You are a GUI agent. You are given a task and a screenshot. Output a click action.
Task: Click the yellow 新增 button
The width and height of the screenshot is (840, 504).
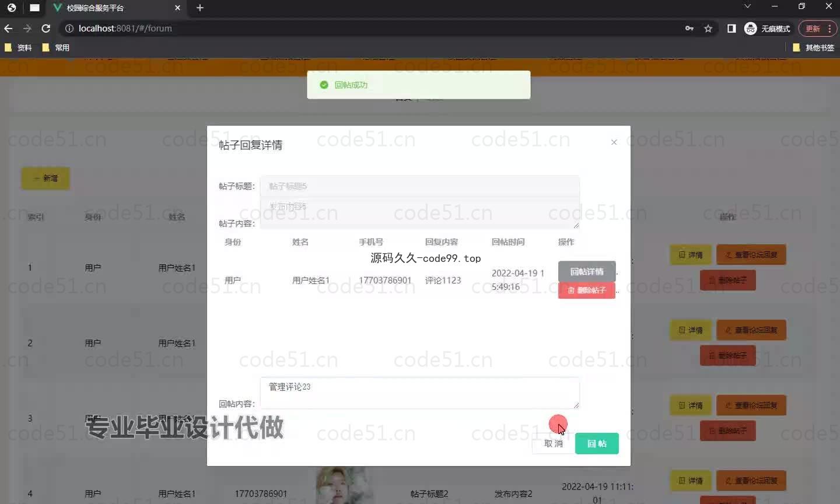coord(45,178)
